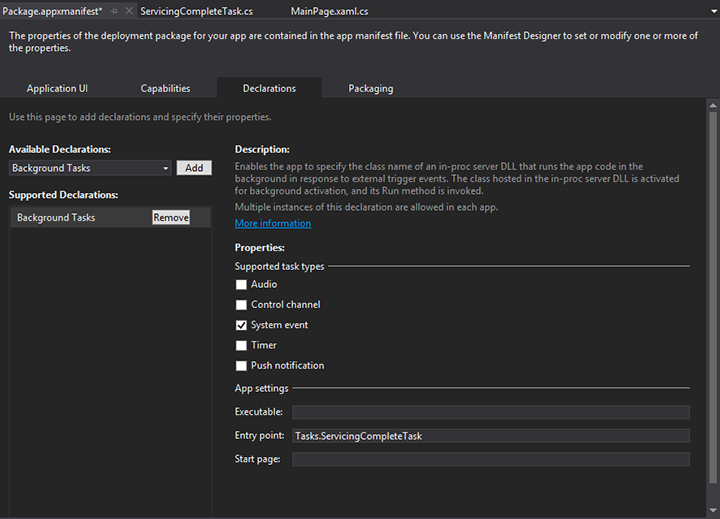Screen dimensions: 720x519
Task: Enable the Audio task type checkbox
Action: (241, 285)
